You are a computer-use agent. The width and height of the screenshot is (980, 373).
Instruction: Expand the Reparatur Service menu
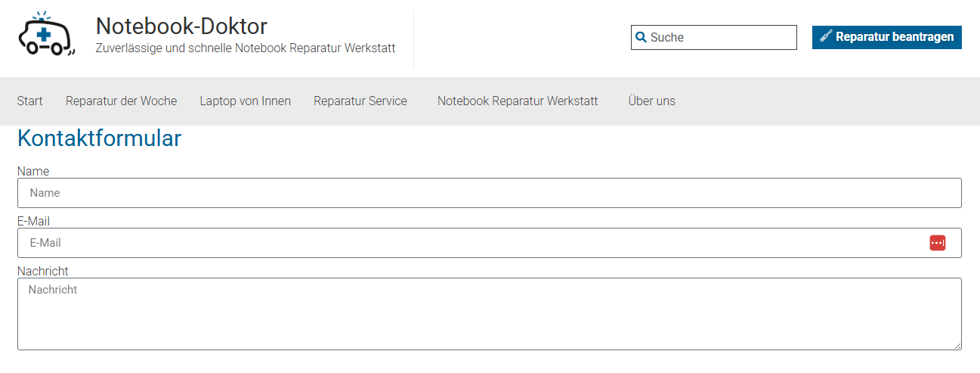pyautogui.click(x=360, y=101)
